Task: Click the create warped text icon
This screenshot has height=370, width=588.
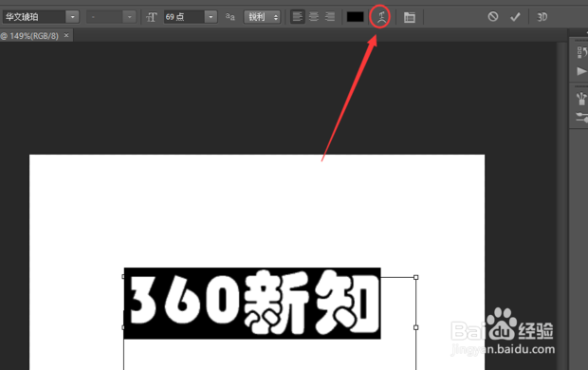Action: pos(380,17)
